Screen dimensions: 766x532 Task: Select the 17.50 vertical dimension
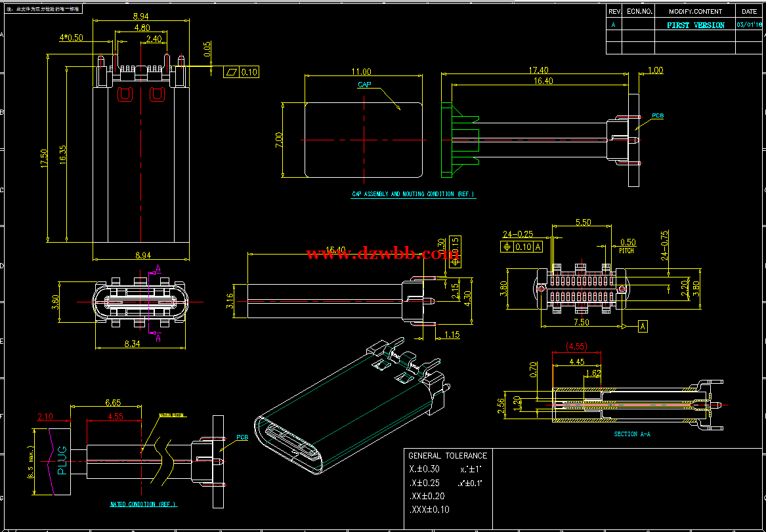(43, 159)
